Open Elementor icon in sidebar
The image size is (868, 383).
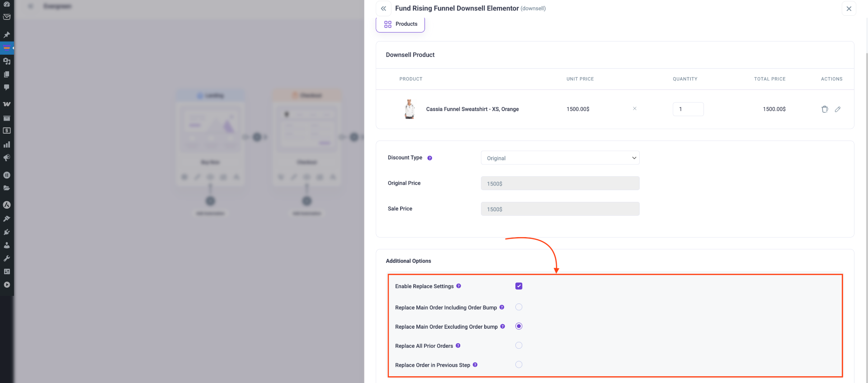click(x=7, y=175)
